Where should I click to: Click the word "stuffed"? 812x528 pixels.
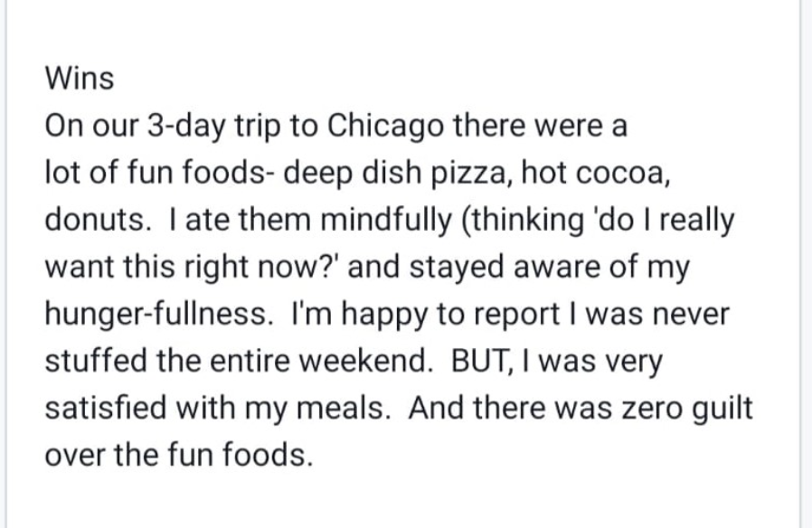88,361
